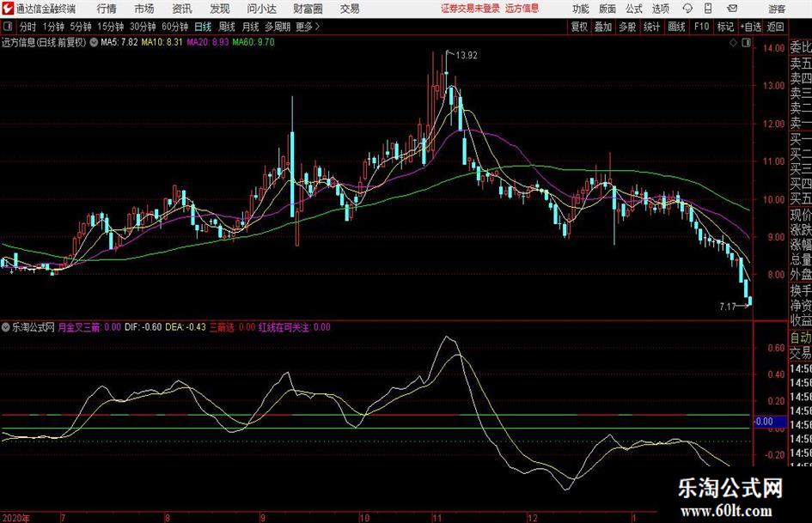Open the 行情 menu
The width and height of the screenshot is (812, 523).
tap(107, 9)
